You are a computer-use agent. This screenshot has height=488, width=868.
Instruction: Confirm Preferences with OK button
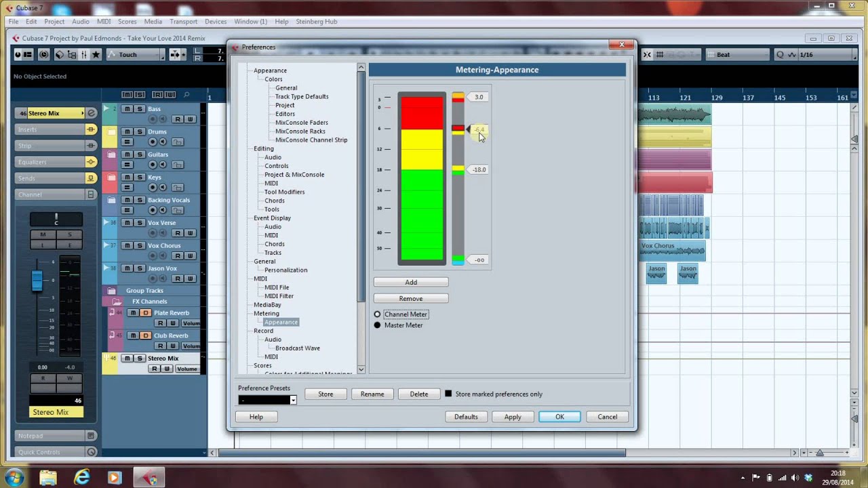tap(560, 417)
